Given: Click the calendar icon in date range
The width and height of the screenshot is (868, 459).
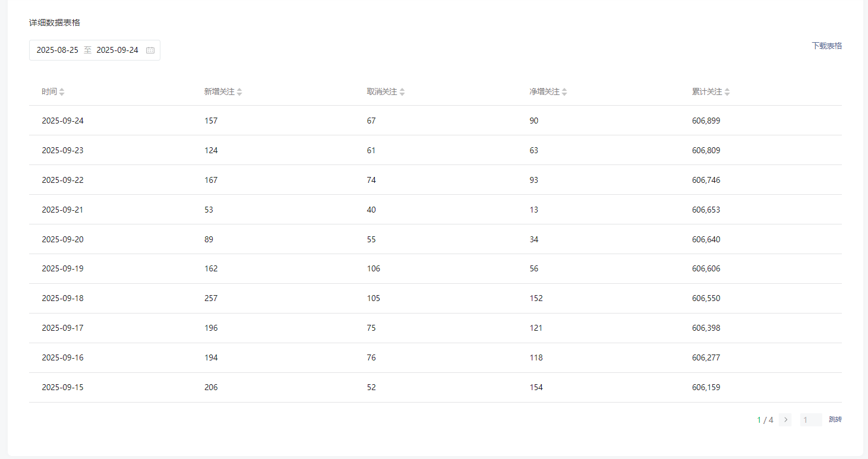Looking at the screenshot, I should tap(150, 50).
